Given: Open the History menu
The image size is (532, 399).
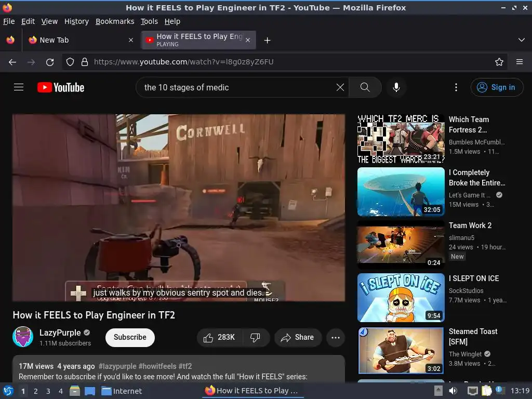Looking at the screenshot, I should (x=76, y=21).
